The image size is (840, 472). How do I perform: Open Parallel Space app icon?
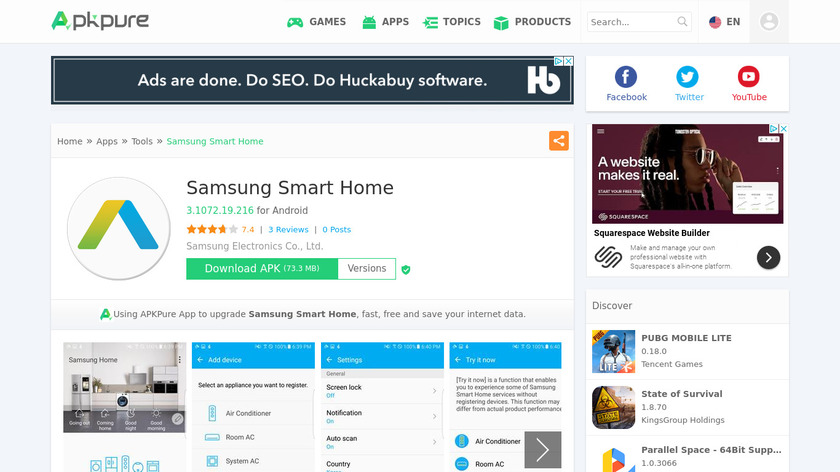pyautogui.click(x=613, y=459)
